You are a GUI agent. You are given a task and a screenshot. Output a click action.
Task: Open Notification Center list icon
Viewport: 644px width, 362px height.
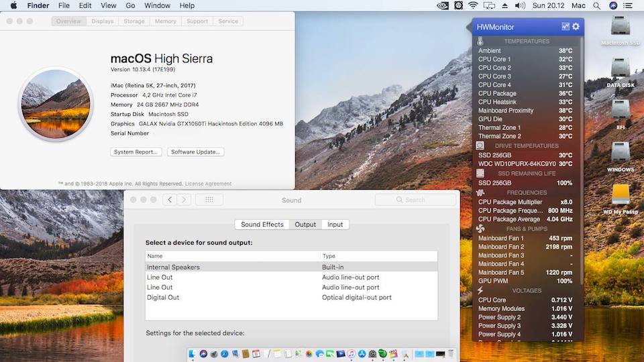[628, 6]
